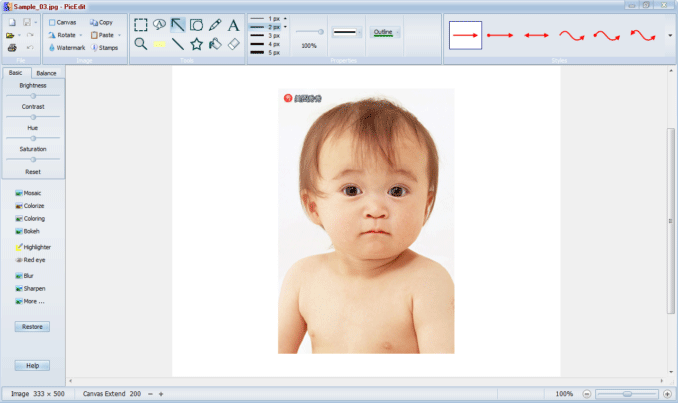Select the Star shape tool
The height and width of the screenshot is (403, 678).
coord(196,44)
